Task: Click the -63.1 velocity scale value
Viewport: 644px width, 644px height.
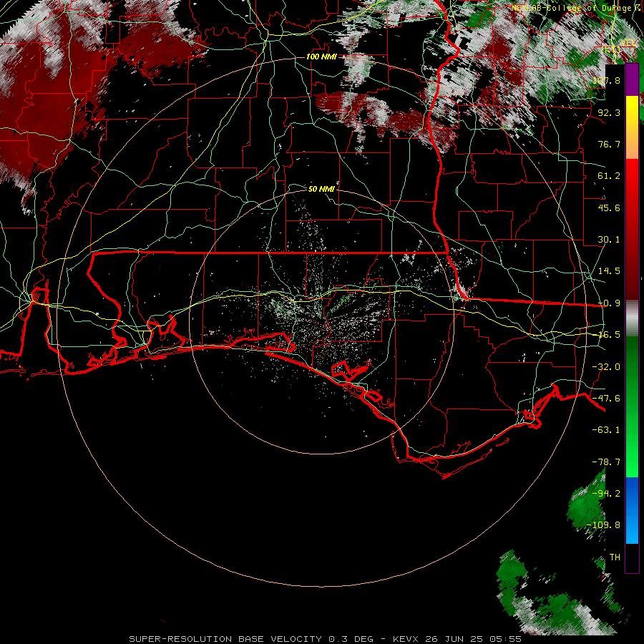Action: tap(606, 430)
